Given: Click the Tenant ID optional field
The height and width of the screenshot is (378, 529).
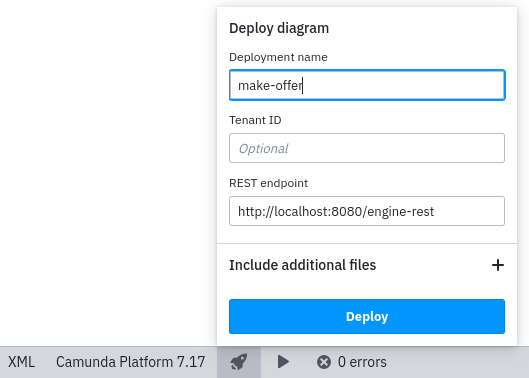Looking at the screenshot, I should click(x=367, y=148).
